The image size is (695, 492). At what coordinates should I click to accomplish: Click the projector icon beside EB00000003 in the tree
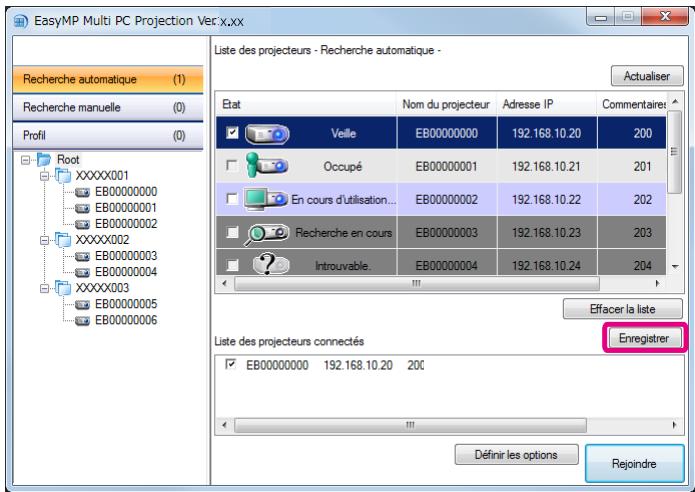[82, 257]
